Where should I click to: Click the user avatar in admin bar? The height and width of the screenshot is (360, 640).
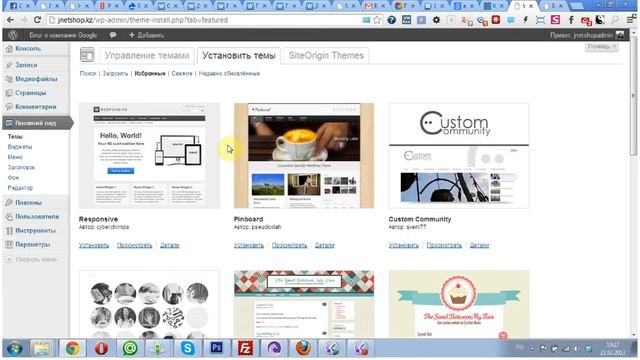(x=620, y=35)
